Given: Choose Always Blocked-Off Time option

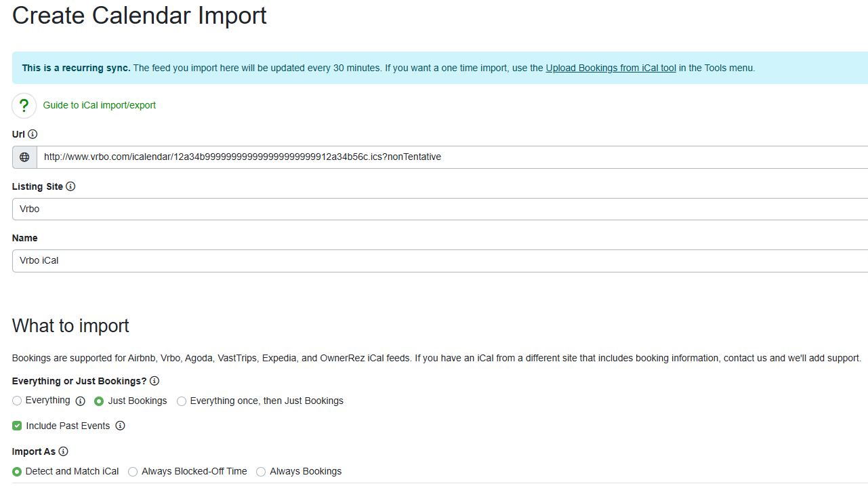Looking at the screenshot, I should [133, 471].
